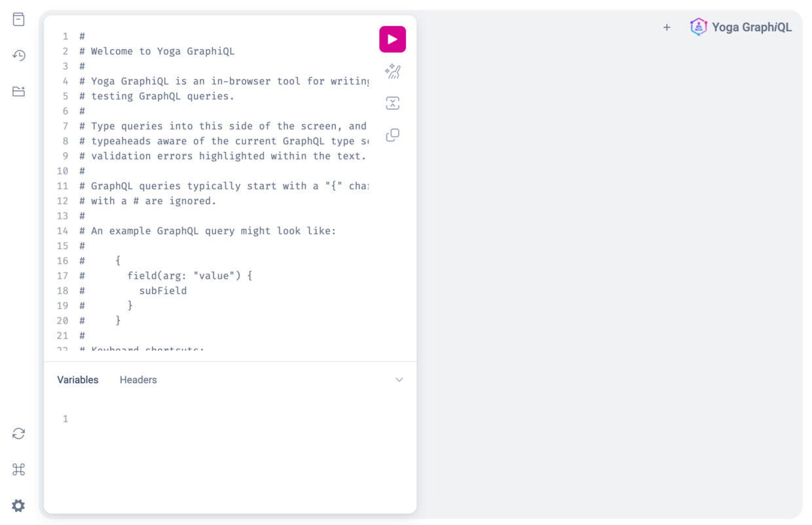Screen dimensions: 812x525
Task: Open the GraphiQL settings
Action: (18, 505)
